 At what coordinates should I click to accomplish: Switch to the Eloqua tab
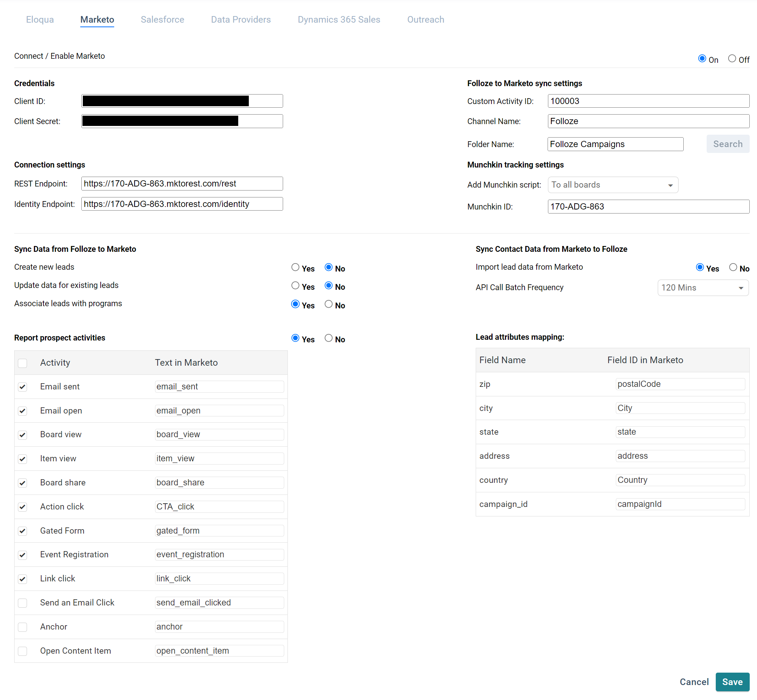click(x=40, y=19)
